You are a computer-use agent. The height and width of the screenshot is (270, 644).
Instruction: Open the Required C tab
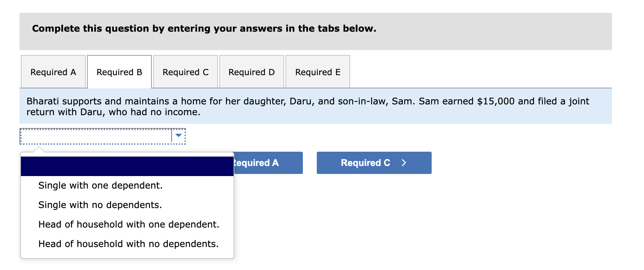[x=186, y=72]
